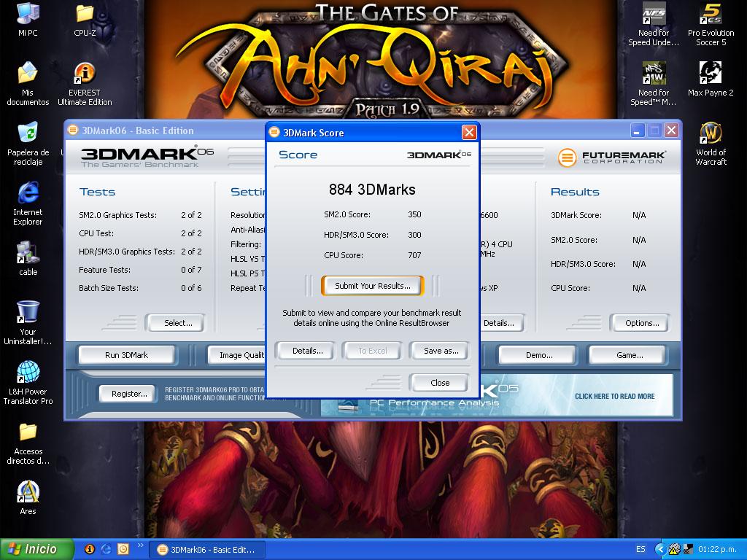The height and width of the screenshot is (560, 747).
Task: Click Run 3DMark button
Action: pos(126,355)
